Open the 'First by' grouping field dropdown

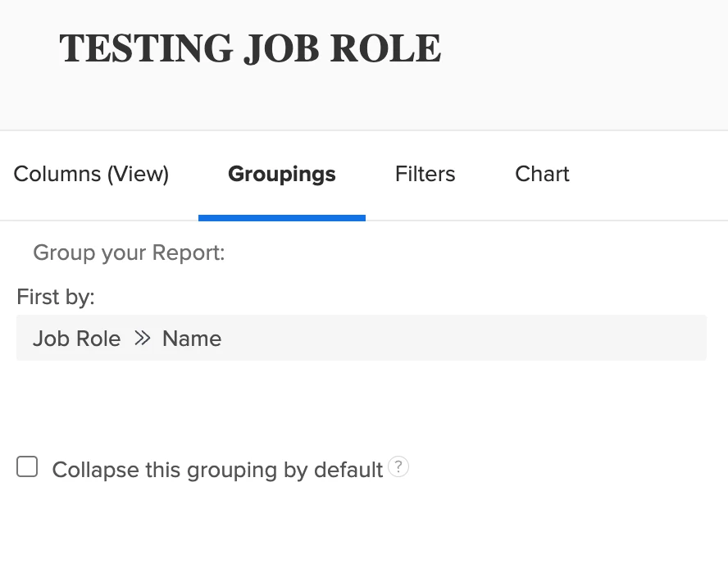click(x=361, y=338)
